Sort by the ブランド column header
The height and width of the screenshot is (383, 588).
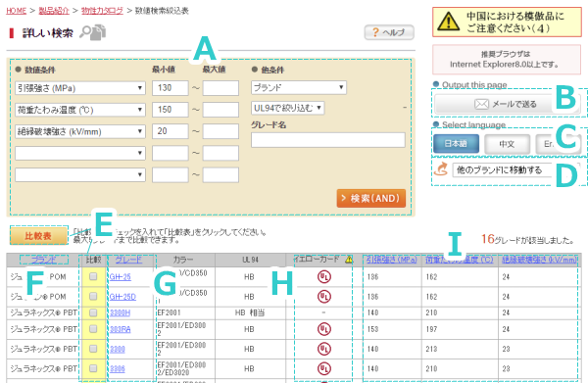pos(43,260)
